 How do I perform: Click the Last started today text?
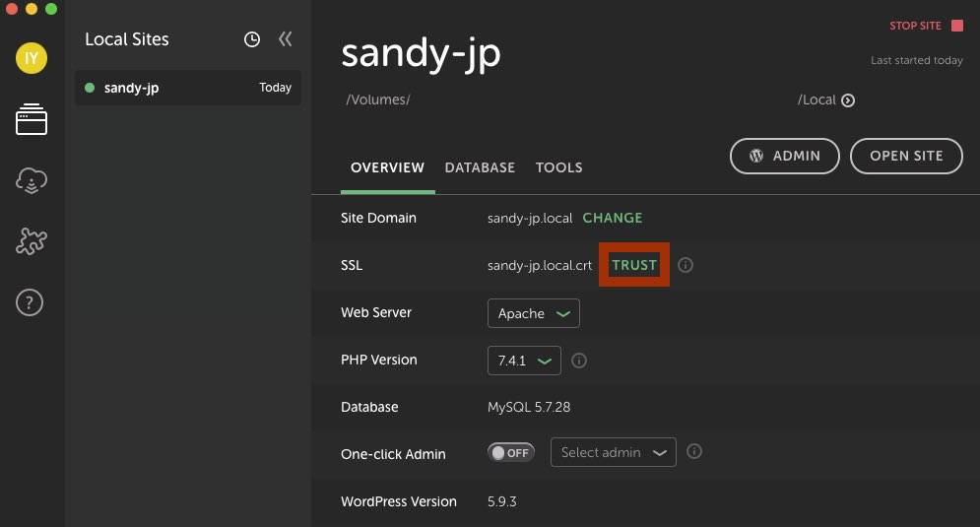coord(916,61)
